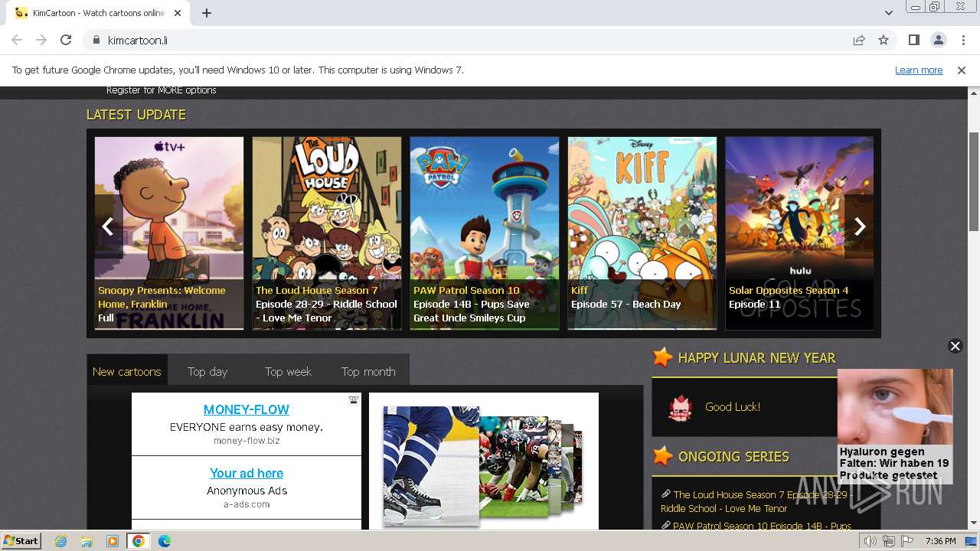Open the volume control in system tray
980x551 pixels.
[870, 541]
